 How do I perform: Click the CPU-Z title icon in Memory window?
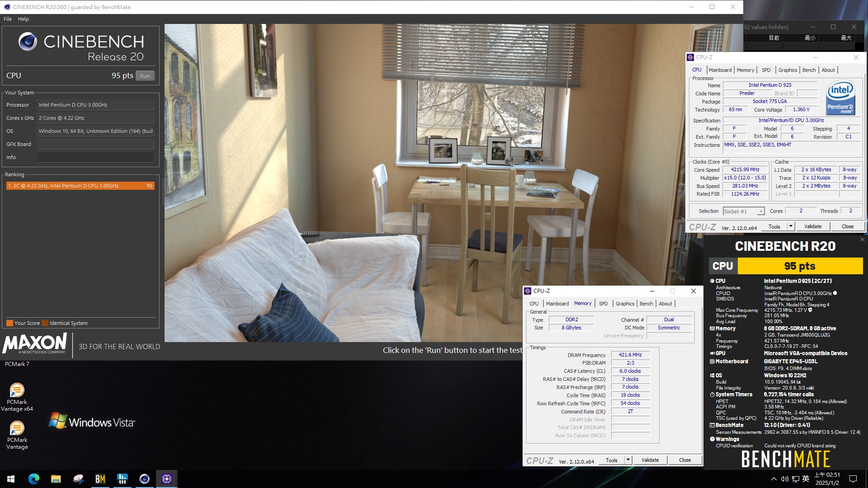528,291
